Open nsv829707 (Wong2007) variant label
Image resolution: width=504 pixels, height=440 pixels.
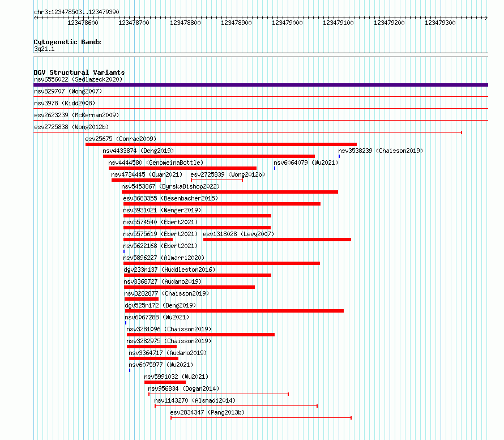(68, 91)
